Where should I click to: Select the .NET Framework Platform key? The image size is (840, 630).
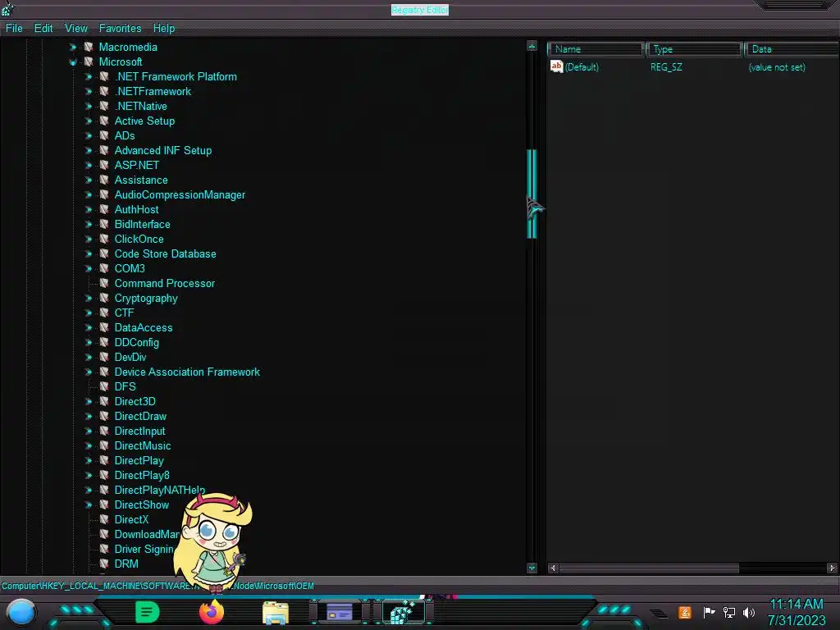click(176, 76)
